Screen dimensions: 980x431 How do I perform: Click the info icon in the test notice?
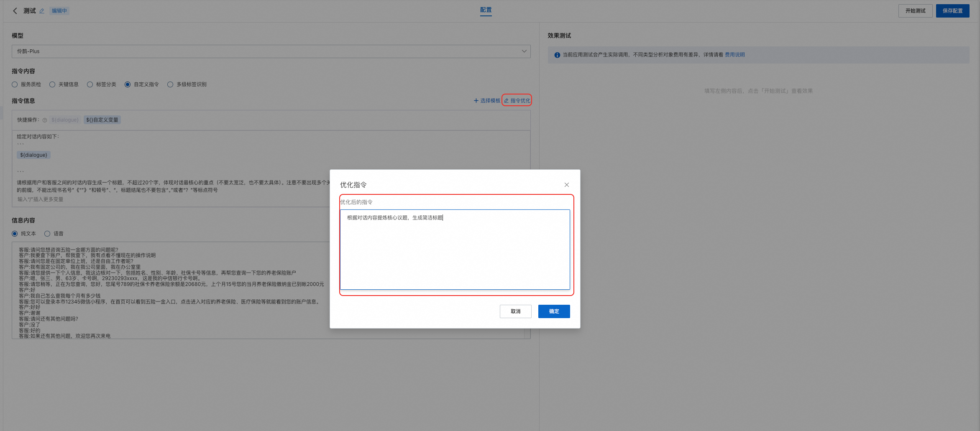coord(557,55)
